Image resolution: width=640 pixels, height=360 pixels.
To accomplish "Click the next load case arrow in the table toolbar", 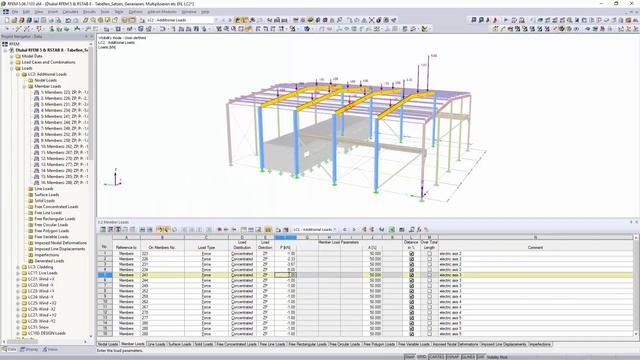I will tap(354, 229).
